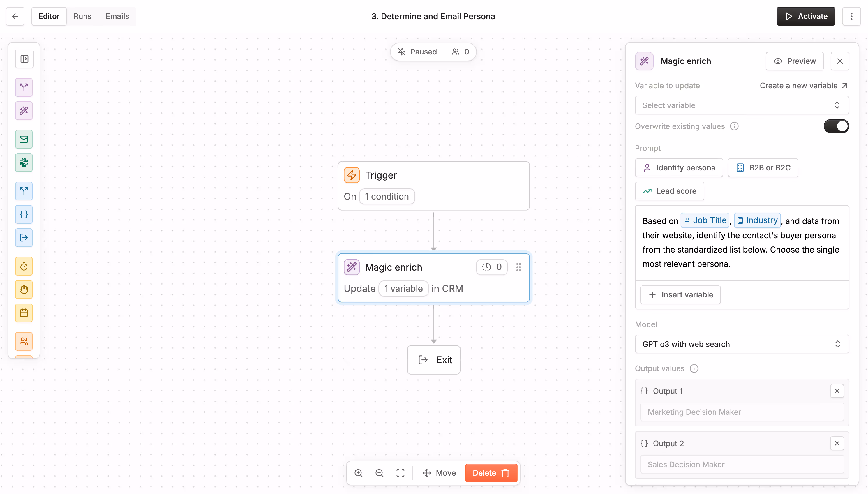The image size is (868, 494).
Task: Expand the 1 condition trigger settings
Action: pos(387,196)
